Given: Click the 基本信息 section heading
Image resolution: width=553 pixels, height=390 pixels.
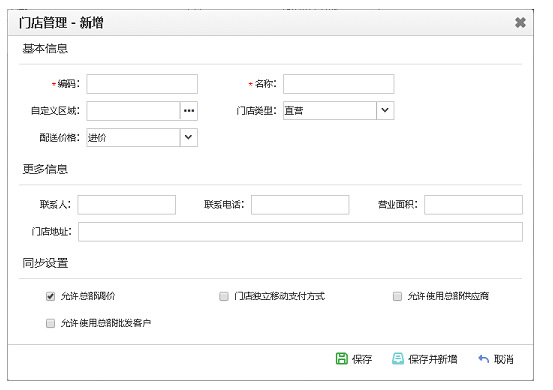Looking at the screenshot, I should pyautogui.click(x=45, y=48).
